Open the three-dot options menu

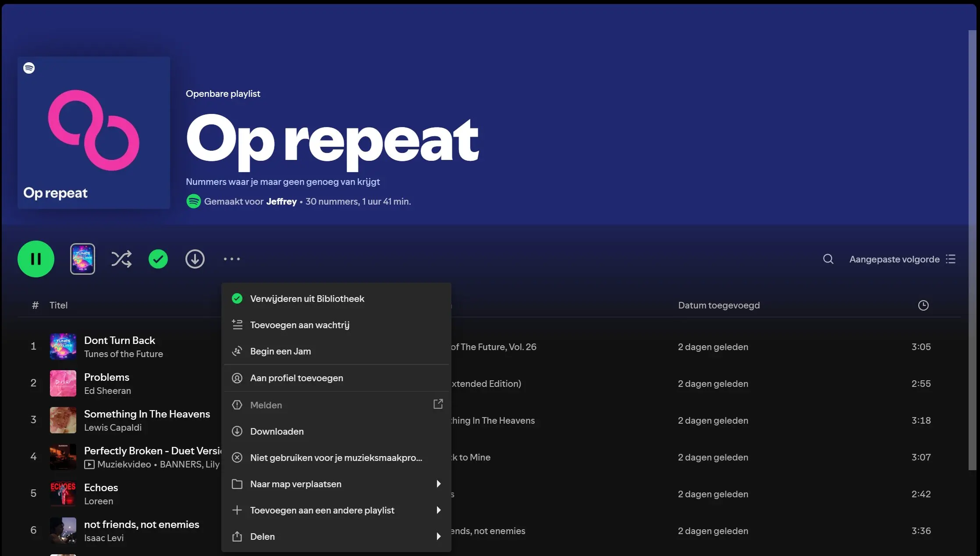[x=232, y=259]
